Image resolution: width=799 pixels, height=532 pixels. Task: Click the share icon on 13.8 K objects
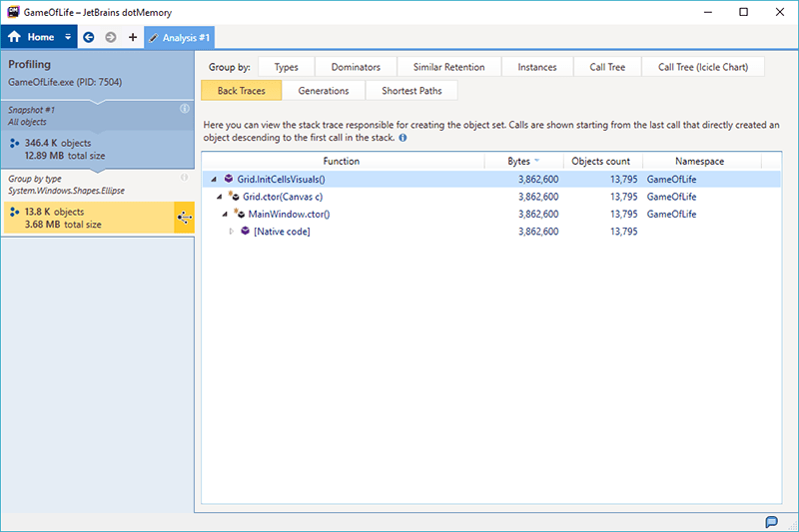185,218
